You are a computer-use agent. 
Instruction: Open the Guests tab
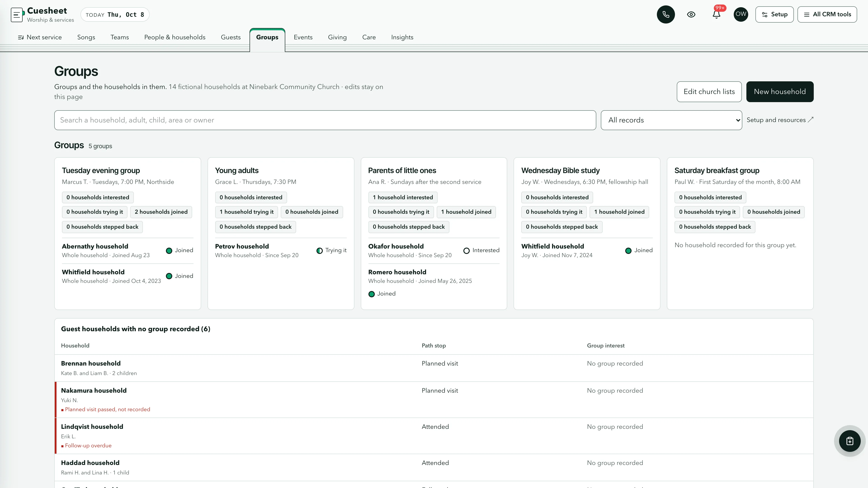[231, 37]
